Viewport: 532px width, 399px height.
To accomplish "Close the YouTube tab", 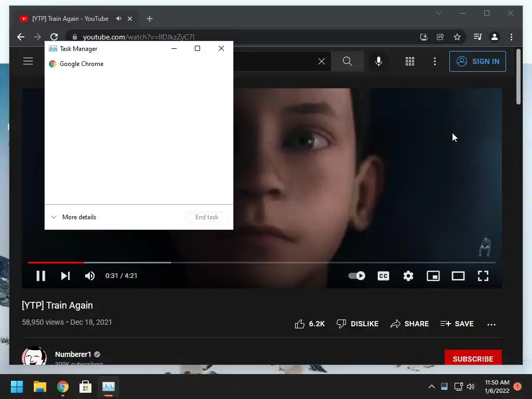I will click(x=129, y=19).
